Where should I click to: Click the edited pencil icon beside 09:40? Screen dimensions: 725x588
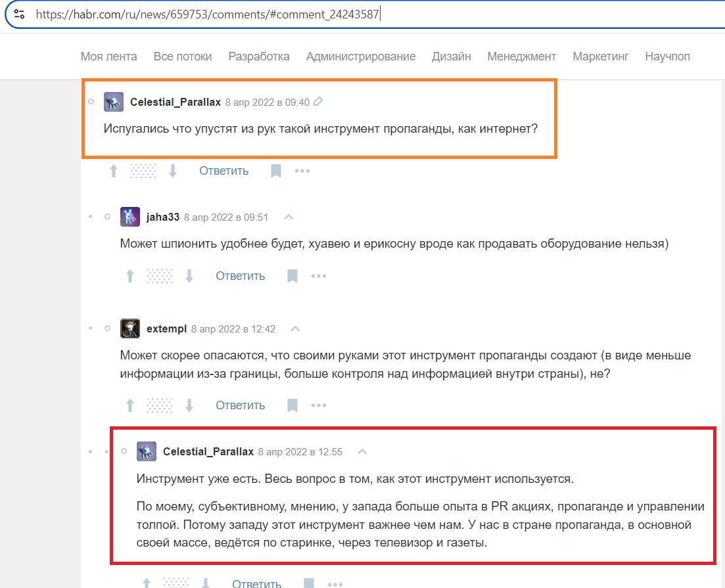318,102
